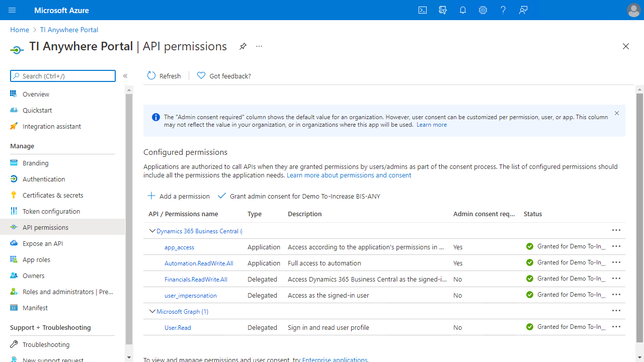Go to Certificates & secrets
Image resolution: width=644 pixels, height=362 pixels.
coord(53,195)
